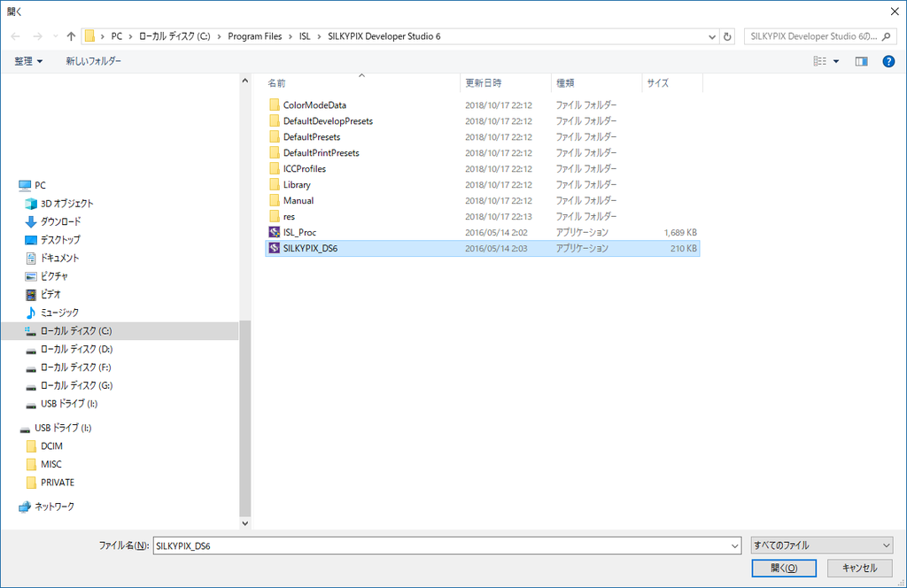Select the DefaultPresets folder
Viewport: 907px width, 588px height.
(483, 137)
